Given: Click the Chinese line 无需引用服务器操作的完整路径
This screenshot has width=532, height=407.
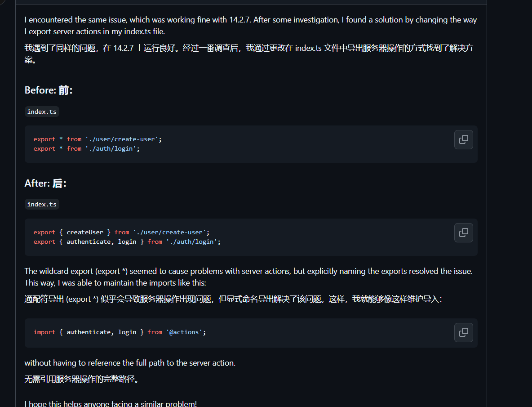Looking at the screenshot, I should coord(82,379).
